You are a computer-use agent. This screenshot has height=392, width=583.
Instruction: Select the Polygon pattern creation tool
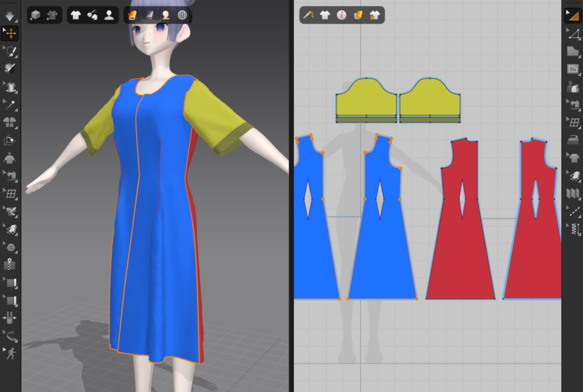pyautogui.click(x=573, y=52)
